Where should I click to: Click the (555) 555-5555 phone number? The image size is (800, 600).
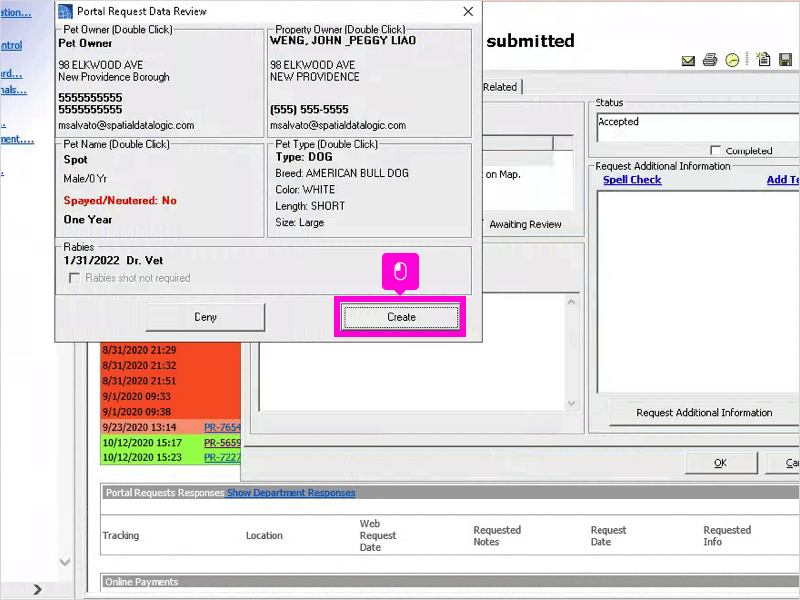point(309,110)
